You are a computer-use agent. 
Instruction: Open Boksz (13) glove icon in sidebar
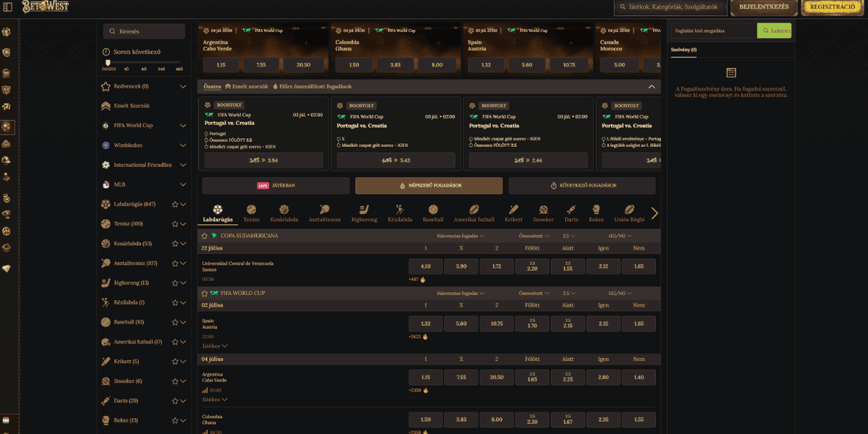(106, 420)
